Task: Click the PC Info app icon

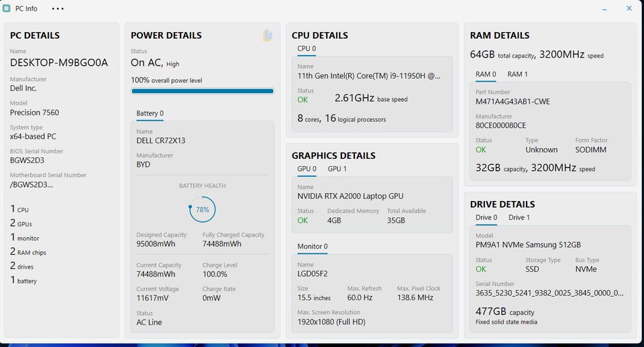Action: point(7,9)
